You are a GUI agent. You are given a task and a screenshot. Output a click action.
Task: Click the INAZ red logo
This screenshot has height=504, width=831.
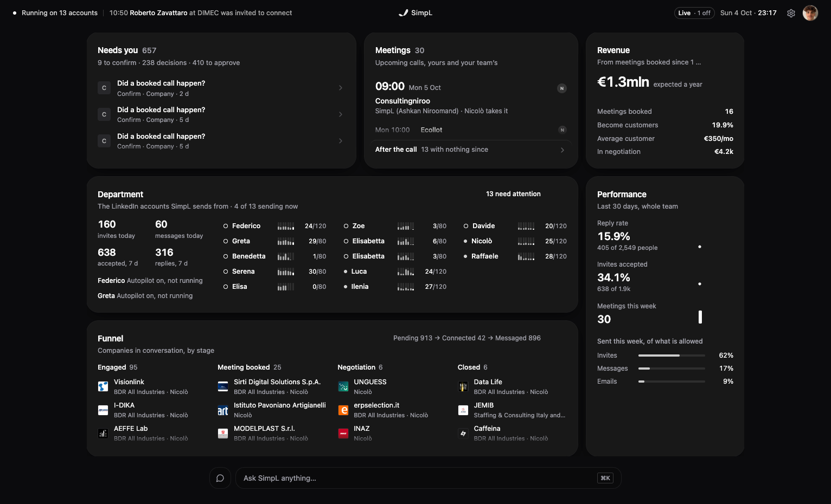(x=343, y=434)
